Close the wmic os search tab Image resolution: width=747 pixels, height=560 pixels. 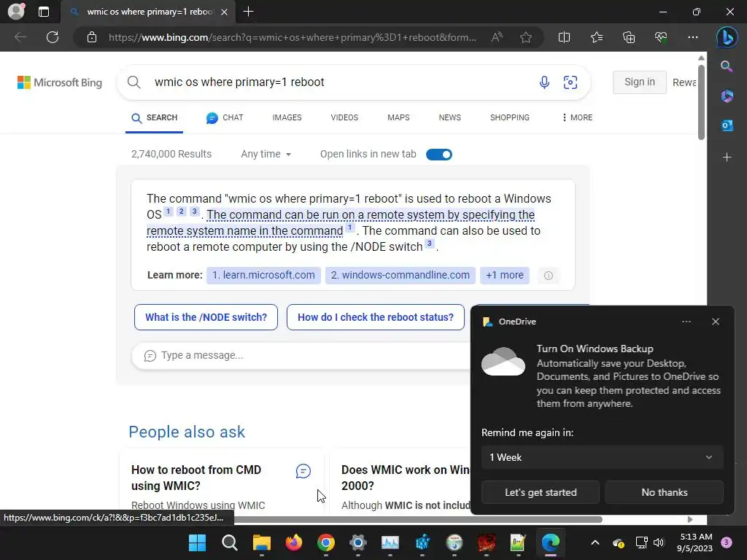click(224, 12)
